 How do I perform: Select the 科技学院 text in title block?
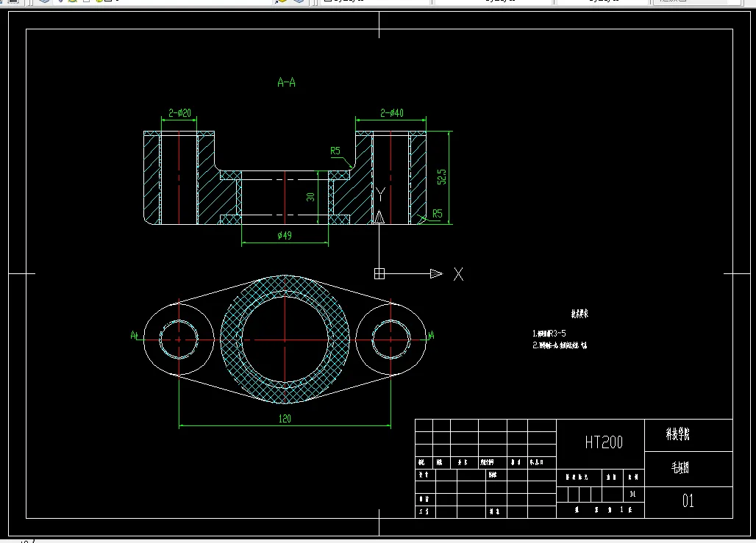pyautogui.click(x=678, y=434)
